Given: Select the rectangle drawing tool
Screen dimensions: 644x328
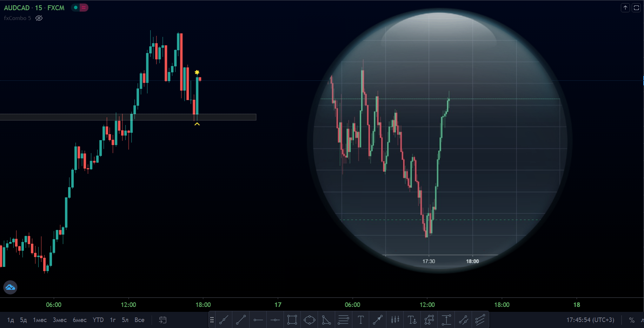Looking at the screenshot, I should coord(292,320).
